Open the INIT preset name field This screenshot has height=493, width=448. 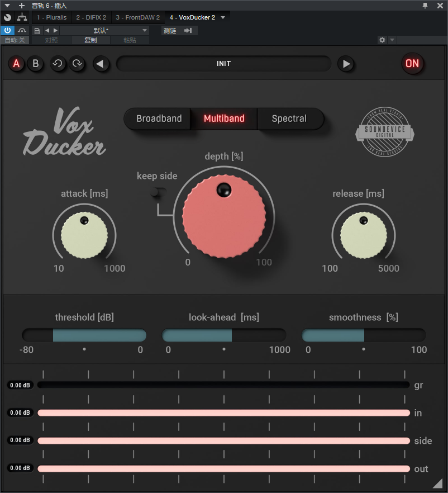tap(223, 64)
